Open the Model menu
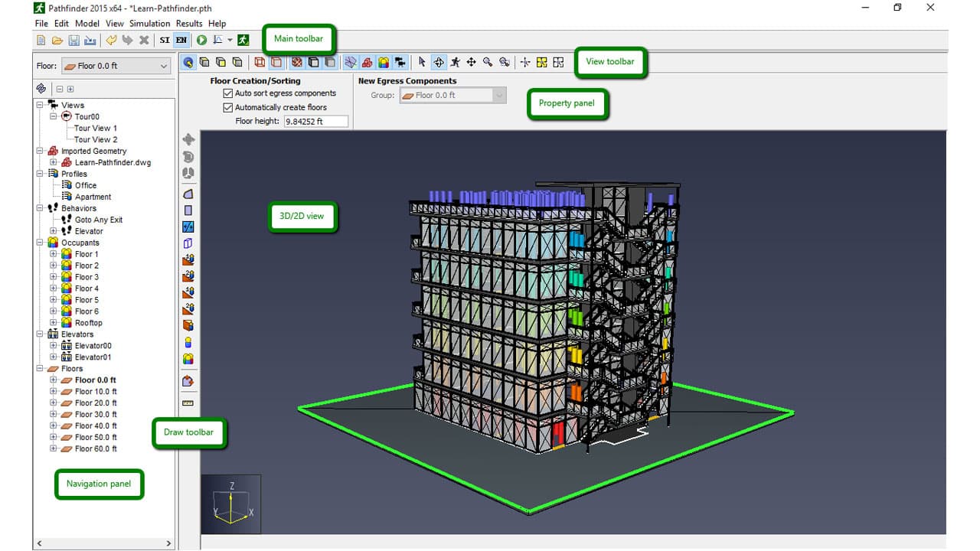This screenshot has height=551, width=980. click(x=87, y=24)
